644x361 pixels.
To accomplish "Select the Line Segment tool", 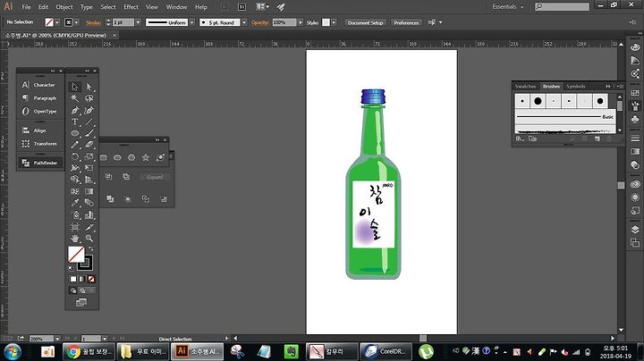I will 89,122.
